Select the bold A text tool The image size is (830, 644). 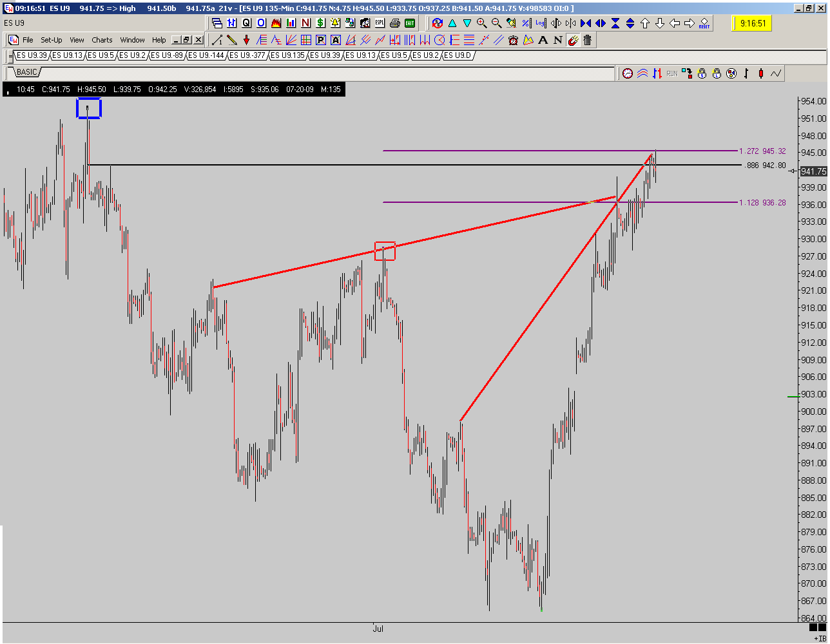(x=543, y=40)
